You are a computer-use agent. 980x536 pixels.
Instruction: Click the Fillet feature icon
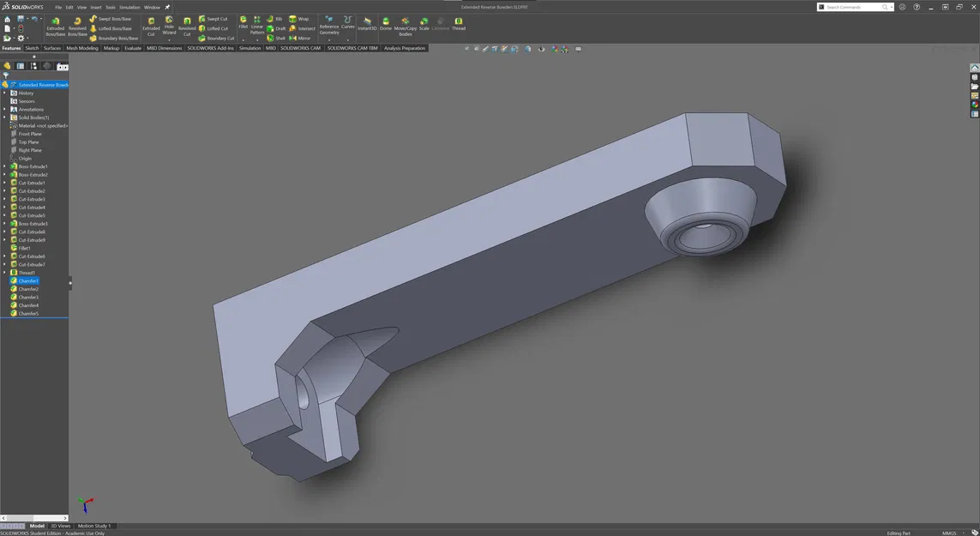[x=243, y=20]
